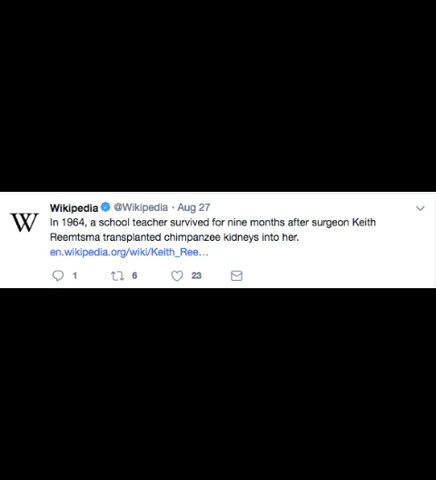Viewport: 436px width, 480px height.
Task: Open the @Wikipedia handle
Action: [x=141, y=207]
